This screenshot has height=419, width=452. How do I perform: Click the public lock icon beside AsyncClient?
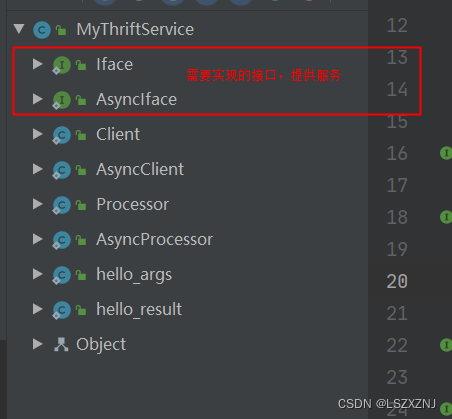[x=81, y=170]
